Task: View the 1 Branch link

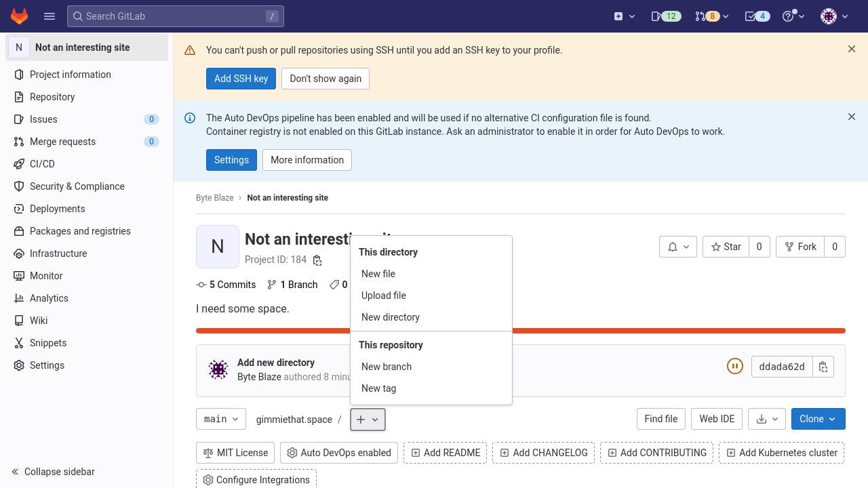Action: (292, 285)
